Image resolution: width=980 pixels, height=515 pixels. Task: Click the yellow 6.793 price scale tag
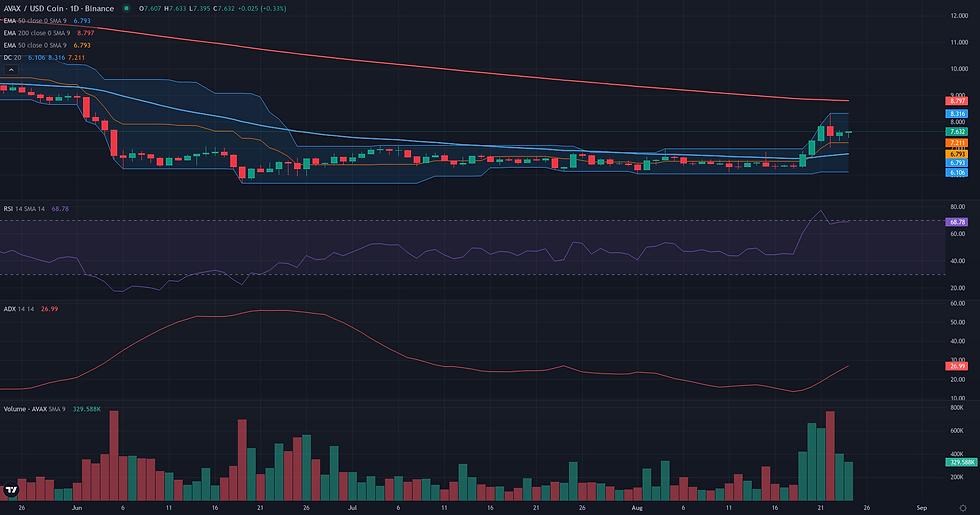(956, 154)
